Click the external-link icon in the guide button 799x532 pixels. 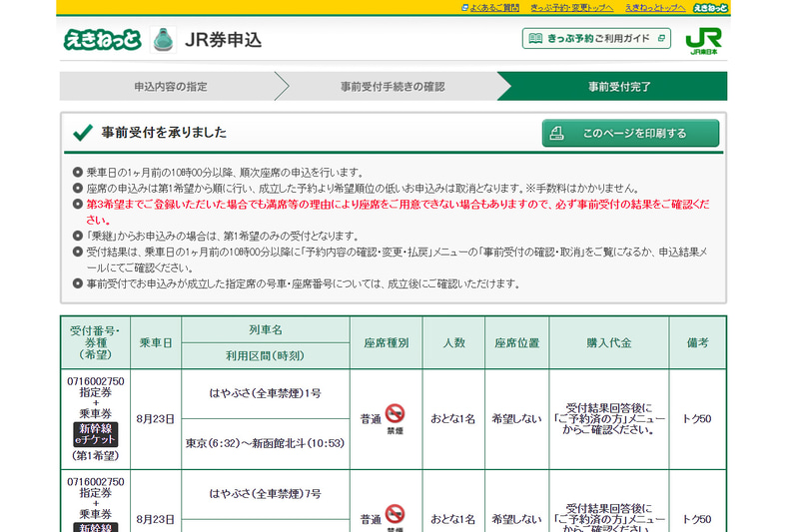tap(661, 38)
